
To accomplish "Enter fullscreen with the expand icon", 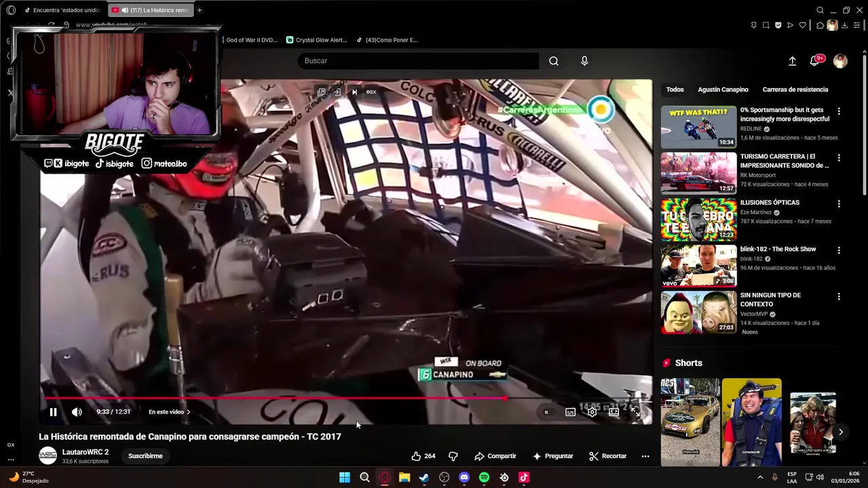I will pyautogui.click(x=635, y=412).
